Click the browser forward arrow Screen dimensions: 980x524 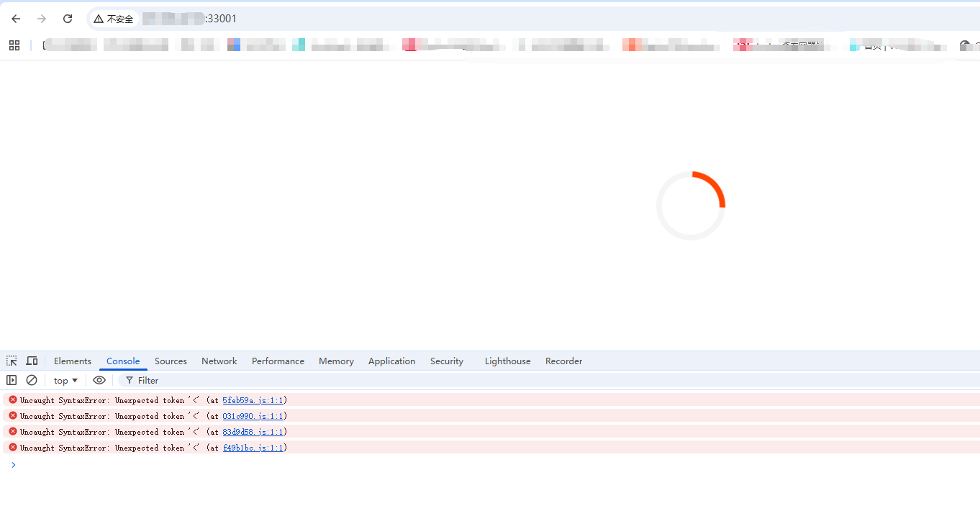(42, 19)
